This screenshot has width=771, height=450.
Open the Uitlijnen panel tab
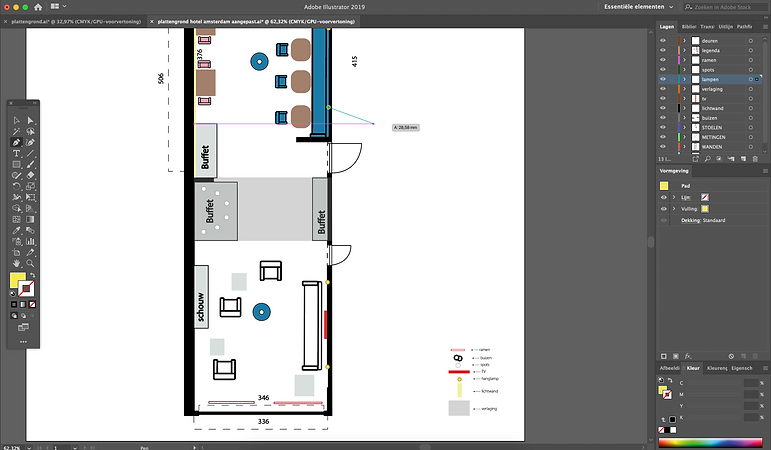tap(725, 27)
